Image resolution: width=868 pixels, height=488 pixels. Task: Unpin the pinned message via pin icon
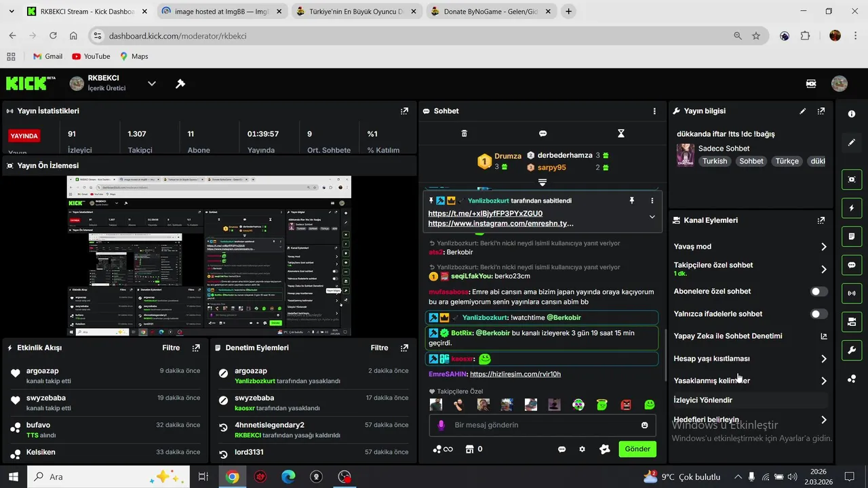(632, 201)
